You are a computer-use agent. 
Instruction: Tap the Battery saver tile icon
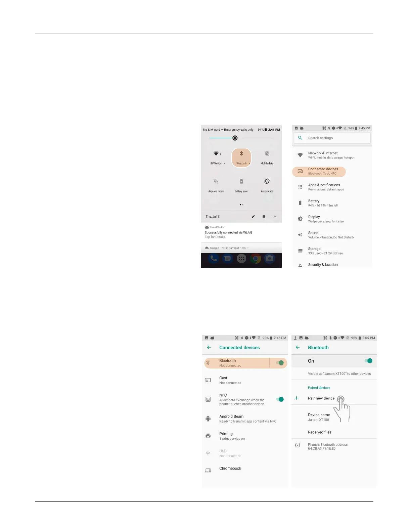[241, 181]
